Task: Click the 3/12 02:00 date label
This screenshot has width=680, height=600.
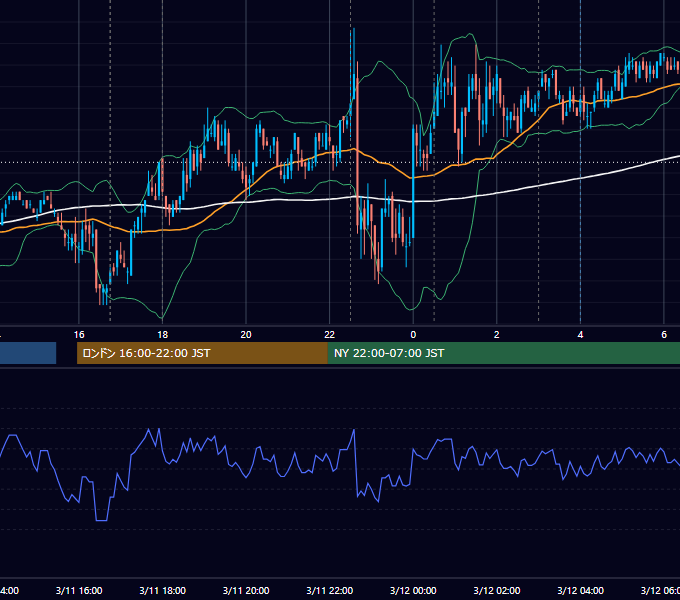Action: pos(497,590)
